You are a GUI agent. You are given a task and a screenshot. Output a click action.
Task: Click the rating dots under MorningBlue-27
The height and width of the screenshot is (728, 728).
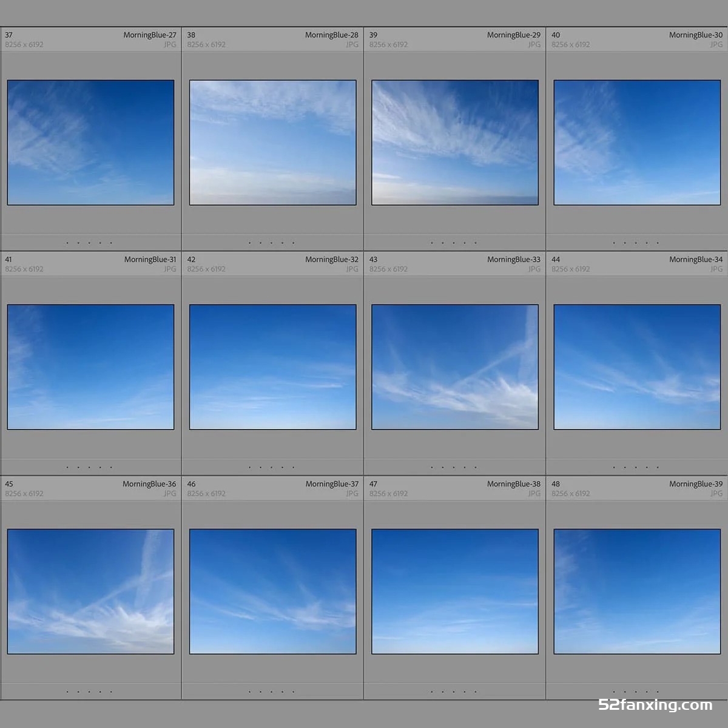pyautogui.click(x=89, y=243)
